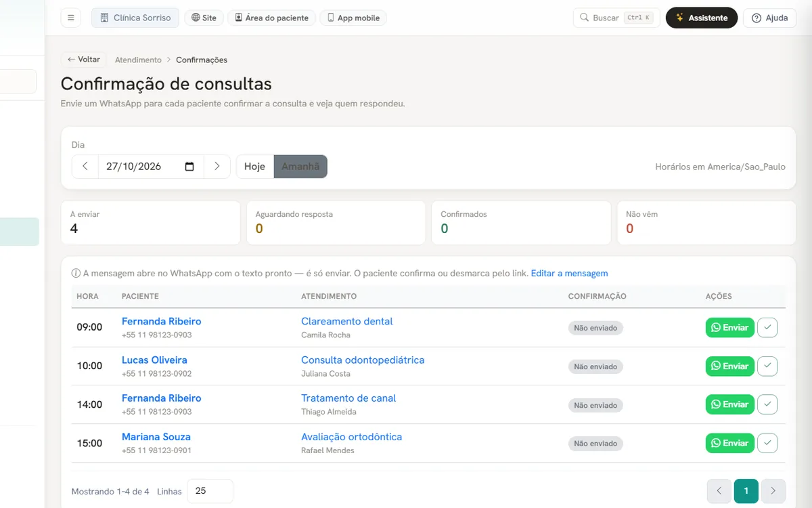Click professional name Thiago Almeida
This screenshot has width=812, height=508.
[329, 412]
